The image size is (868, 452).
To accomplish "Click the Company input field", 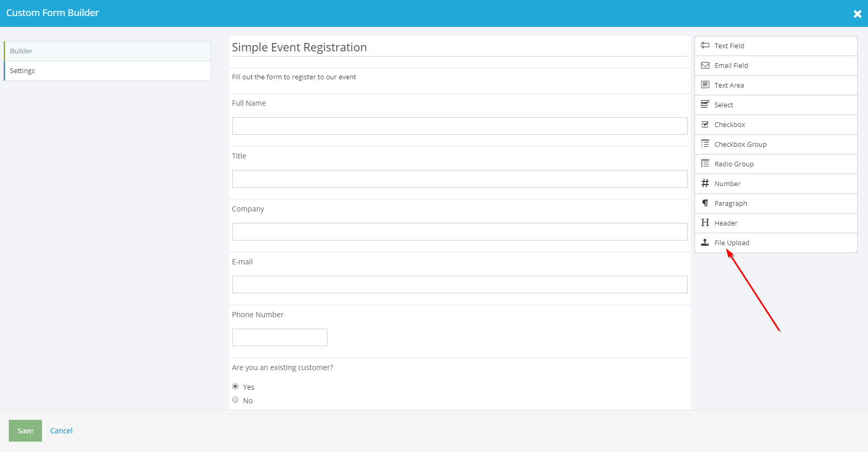I will (x=460, y=232).
